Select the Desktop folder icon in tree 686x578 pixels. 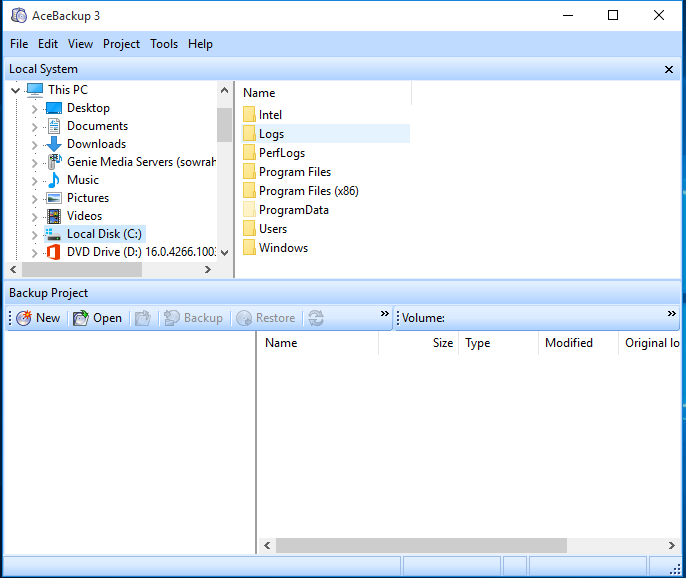click(x=54, y=108)
